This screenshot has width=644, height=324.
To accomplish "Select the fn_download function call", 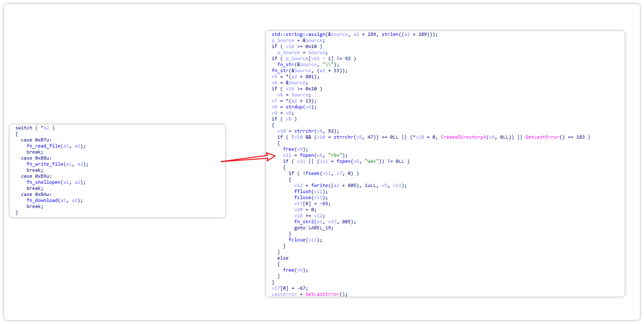I will (42, 200).
